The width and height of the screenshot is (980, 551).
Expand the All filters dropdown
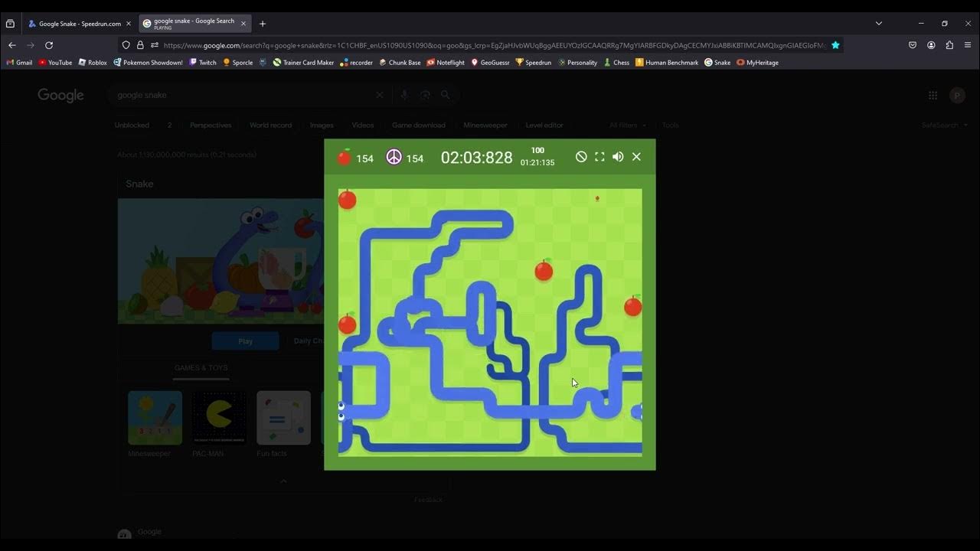point(628,125)
